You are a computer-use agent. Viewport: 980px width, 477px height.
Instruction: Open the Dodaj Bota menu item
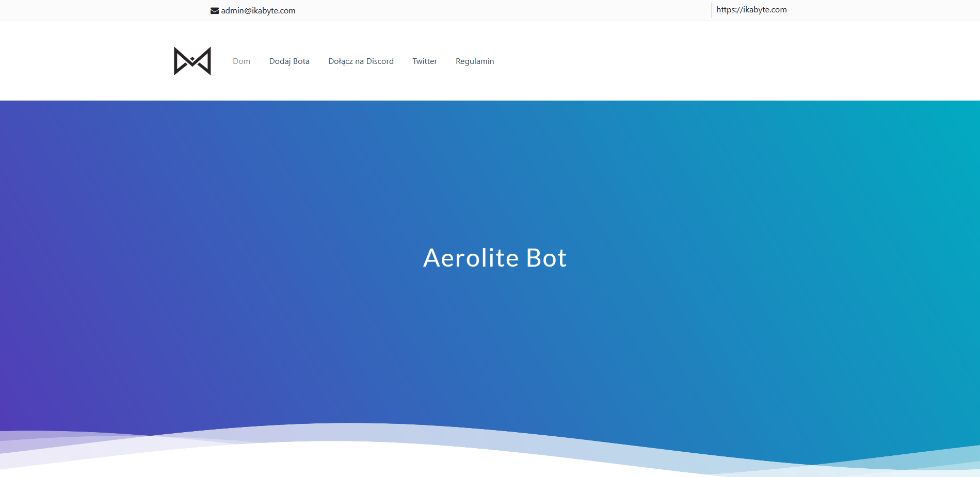click(289, 61)
